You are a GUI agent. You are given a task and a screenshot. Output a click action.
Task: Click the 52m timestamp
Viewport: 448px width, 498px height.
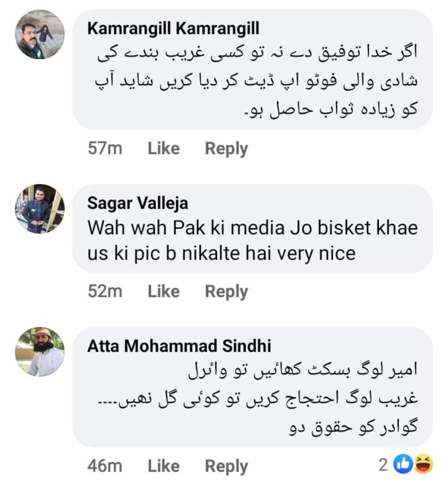[105, 291]
